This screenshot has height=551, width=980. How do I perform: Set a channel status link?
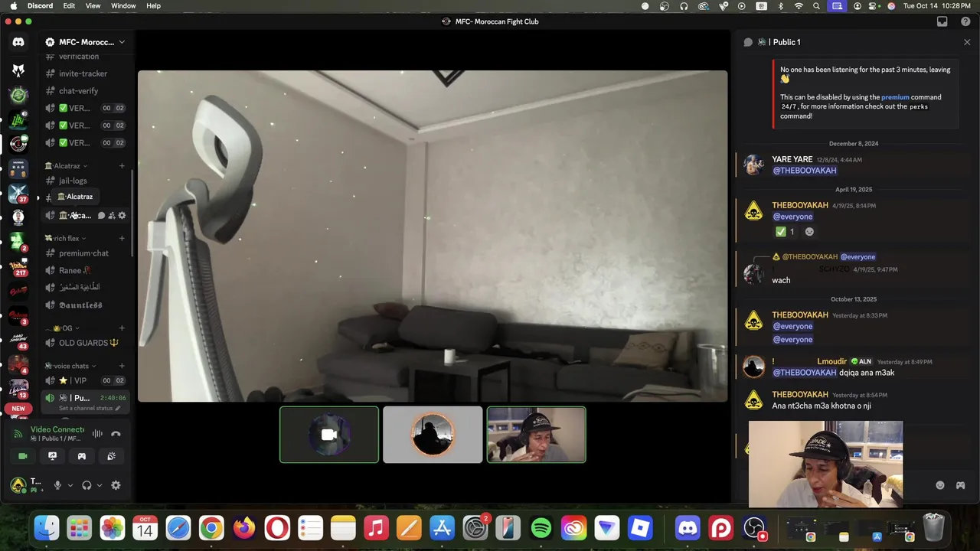pos(90,408)
